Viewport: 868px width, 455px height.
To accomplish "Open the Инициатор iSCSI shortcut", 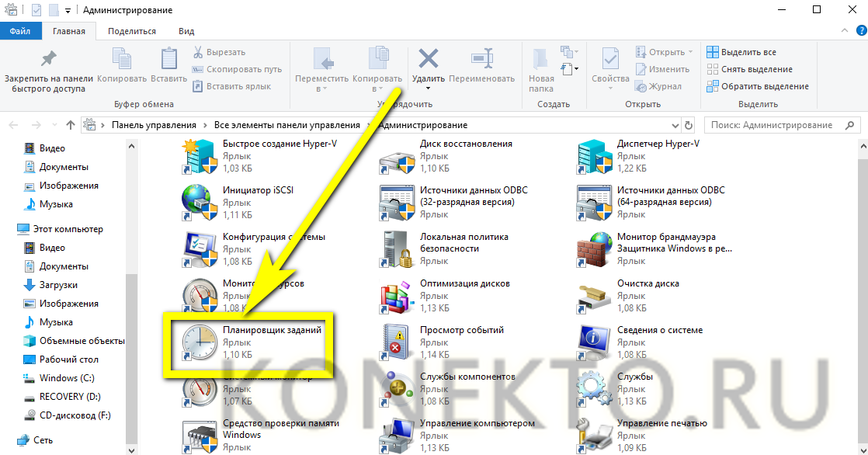I will (199, 202).
